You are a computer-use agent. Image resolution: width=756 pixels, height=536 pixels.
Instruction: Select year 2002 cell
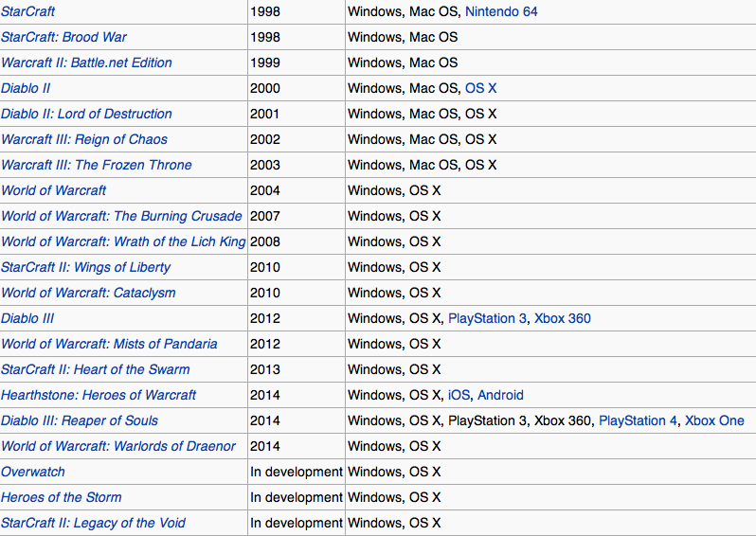point(265,139)
